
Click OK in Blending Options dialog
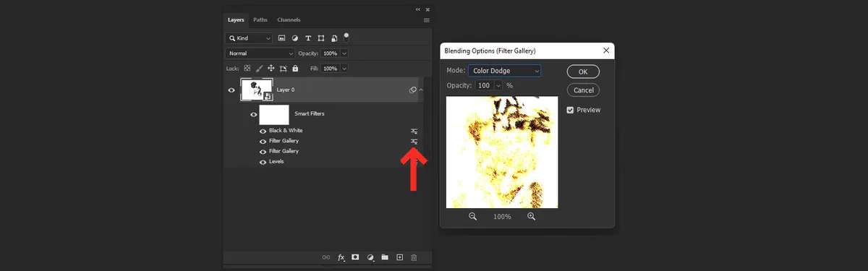coord(582,72)
